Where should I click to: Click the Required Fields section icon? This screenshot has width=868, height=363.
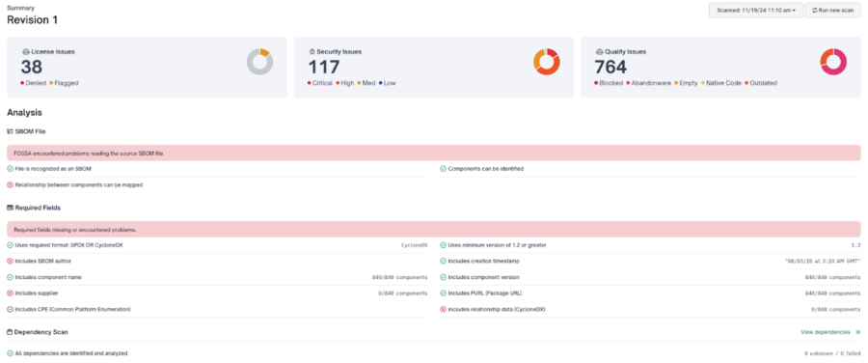coord(10,208)
